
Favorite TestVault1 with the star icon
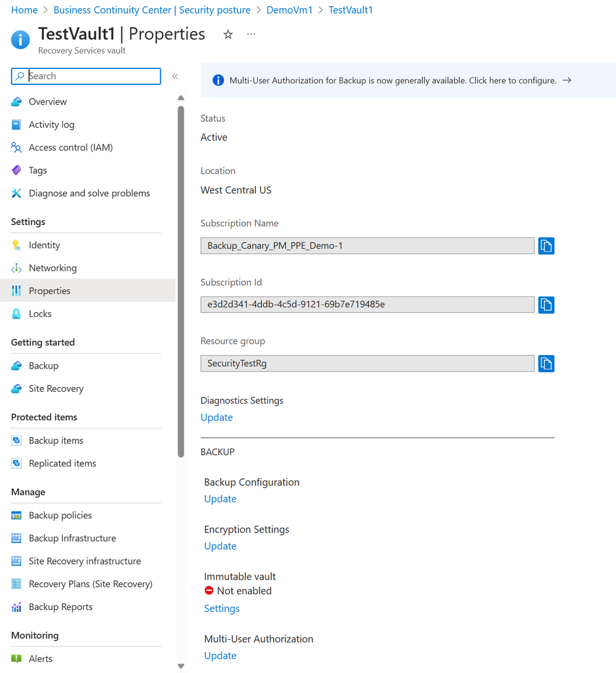[228, 35]
